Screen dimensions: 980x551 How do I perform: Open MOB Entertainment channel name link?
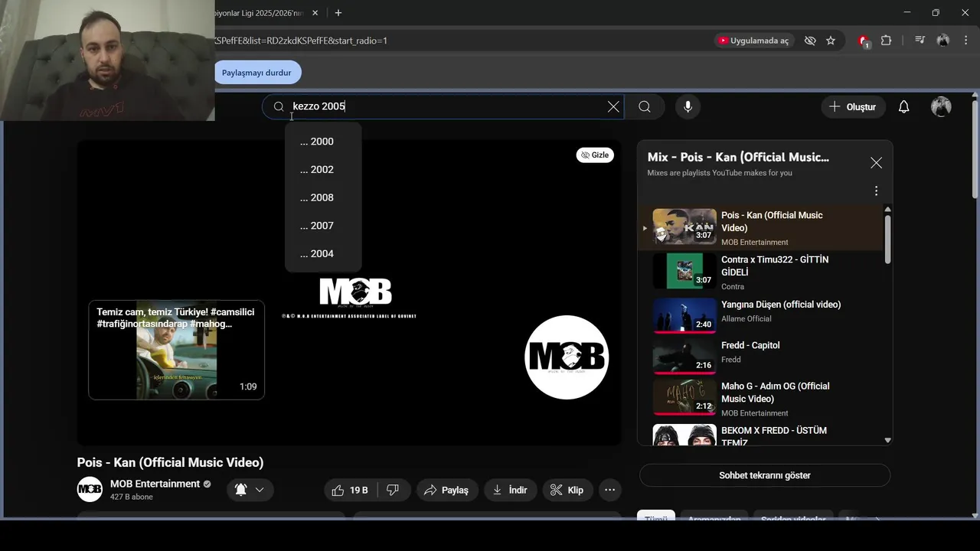(x=155, y=484)
